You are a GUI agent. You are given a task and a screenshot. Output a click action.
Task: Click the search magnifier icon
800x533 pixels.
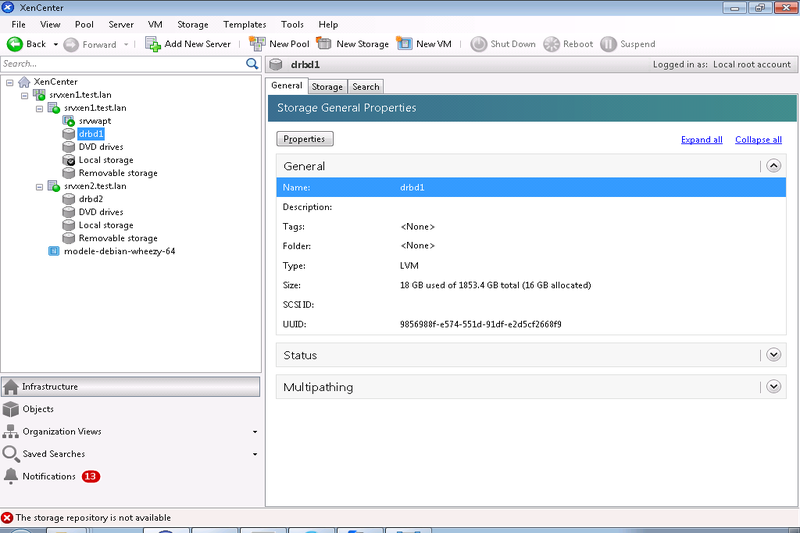tap(252, 64)
